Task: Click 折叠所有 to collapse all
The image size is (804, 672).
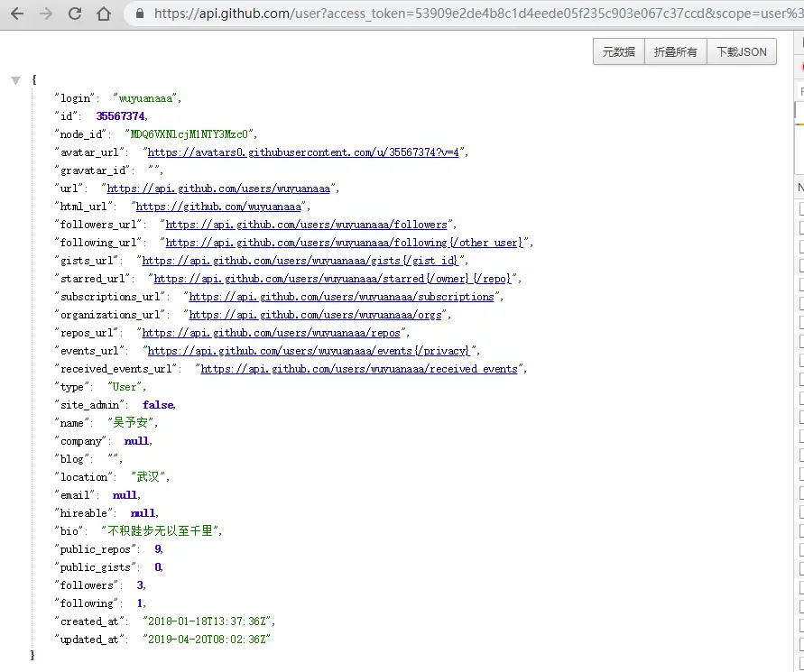Action: [675, 51]
